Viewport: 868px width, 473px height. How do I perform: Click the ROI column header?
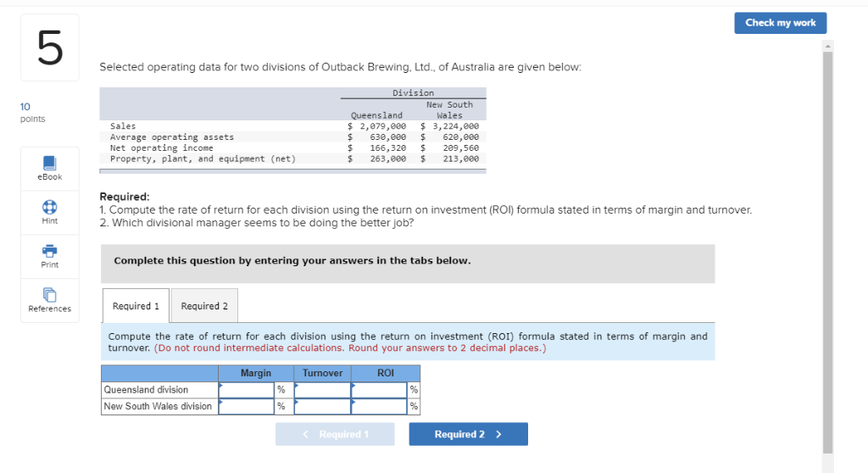point(386,373)
